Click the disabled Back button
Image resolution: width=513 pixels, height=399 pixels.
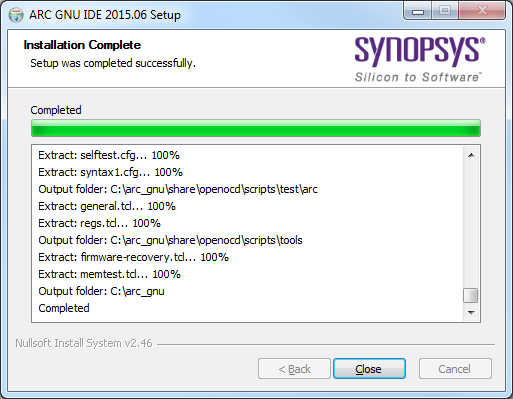coord(294,369)
